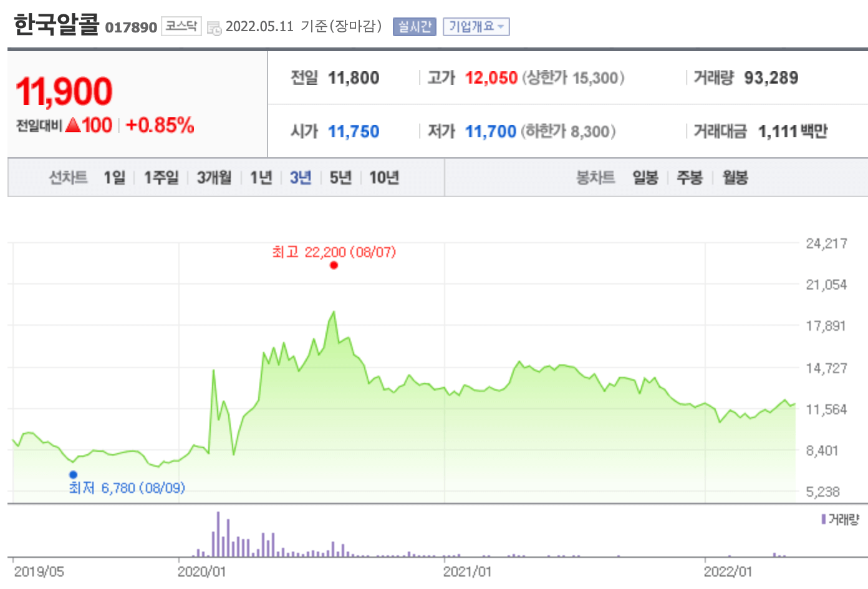The height and width of the screenshot is (589, 868).
Task: Click the 거래대금 value 1,111 백만
Action: [x=793, y=132]
